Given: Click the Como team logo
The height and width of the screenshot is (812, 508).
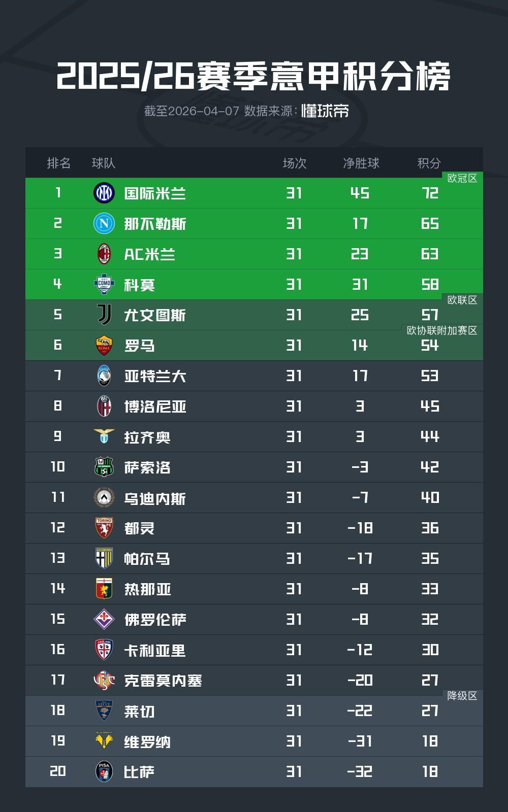Looking at the screenshot, I should [x=104, y=284].
